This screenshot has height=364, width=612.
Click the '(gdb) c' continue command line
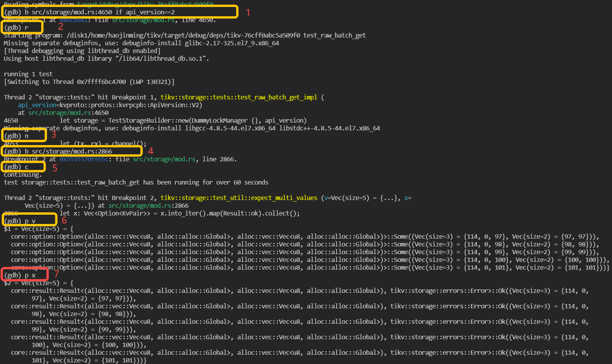(x=16, y=167)
